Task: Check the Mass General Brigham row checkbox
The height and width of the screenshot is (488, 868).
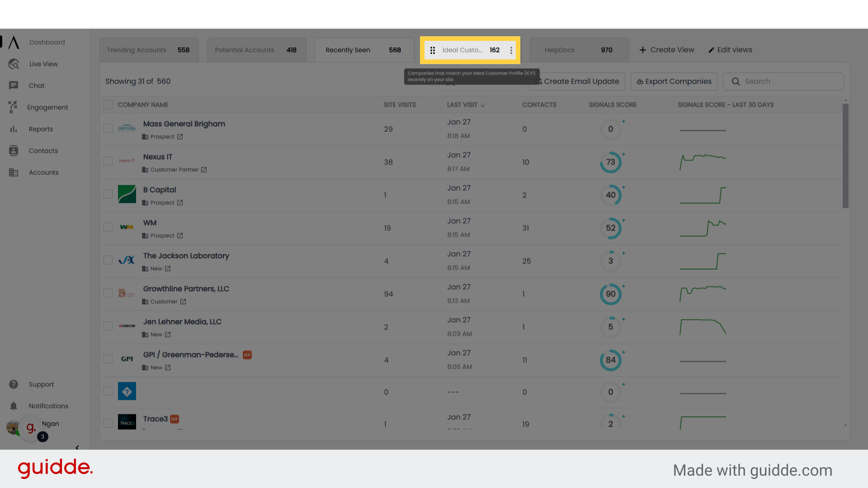Action: [108, 128]
